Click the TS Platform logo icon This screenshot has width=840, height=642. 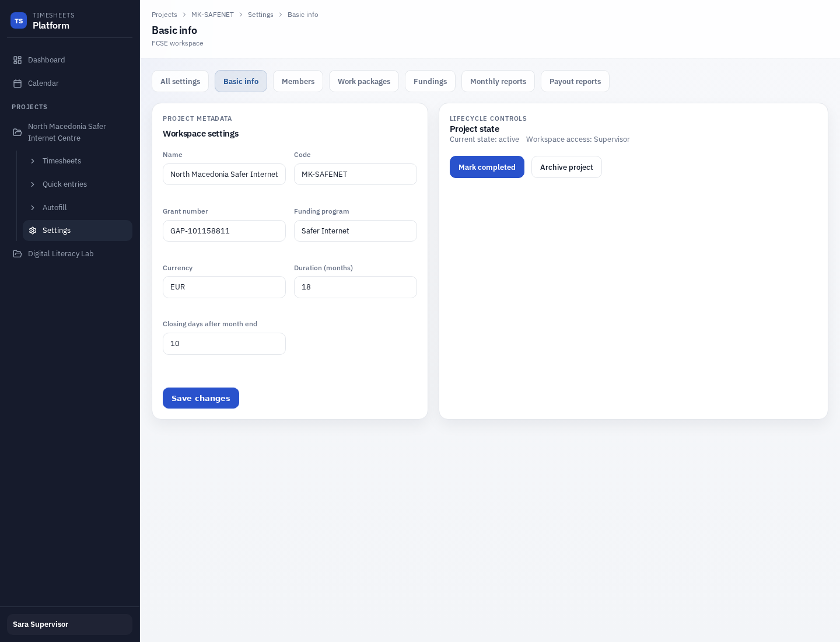point(19,20)
